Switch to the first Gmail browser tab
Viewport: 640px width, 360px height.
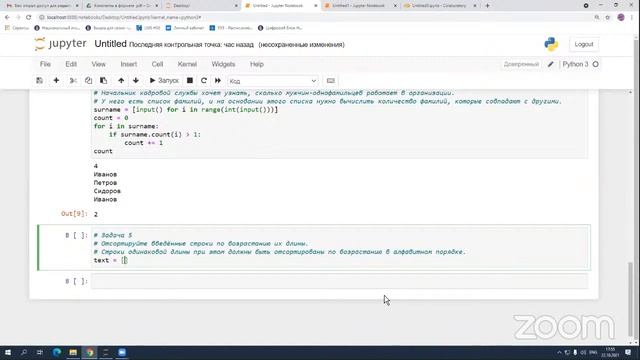[x=42, y=6]
